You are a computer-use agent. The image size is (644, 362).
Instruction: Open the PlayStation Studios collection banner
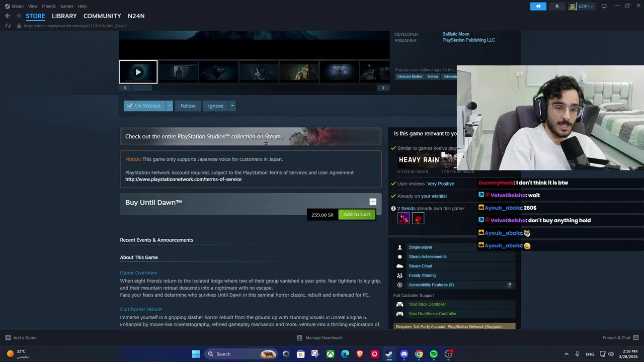point(251,137)
